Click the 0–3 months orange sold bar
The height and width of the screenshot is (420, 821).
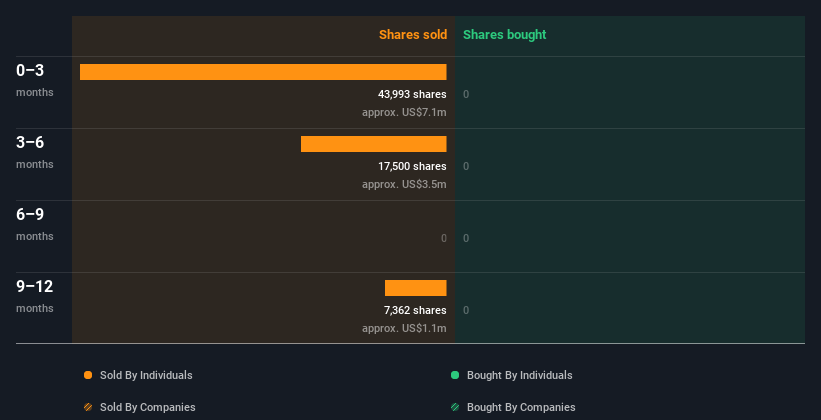263,72
